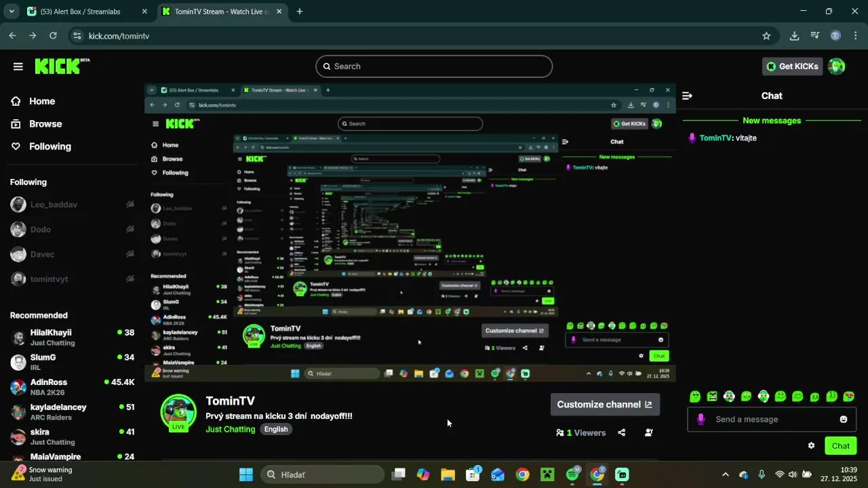Click TominTV username in chat message
This screenshot has width=868, height=488.
(x=715, y=138)
